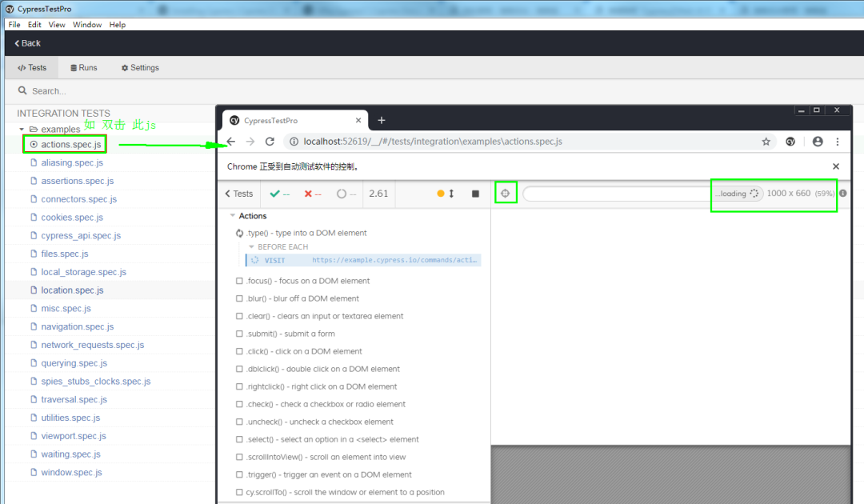Viewport: 864px width, 504px height.
Task: Switch to the Settings tab
Action: pyautogui.click(x=140, y=68)
